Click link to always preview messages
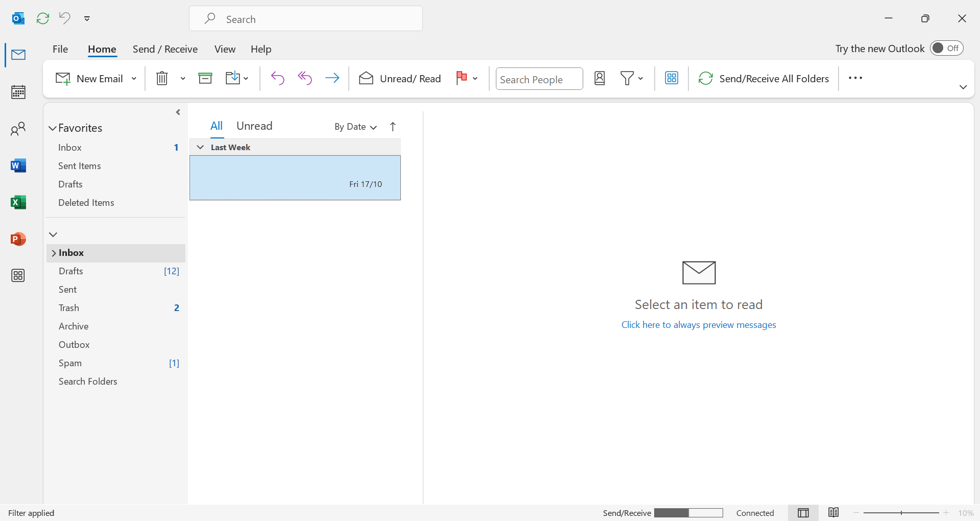 699,325
